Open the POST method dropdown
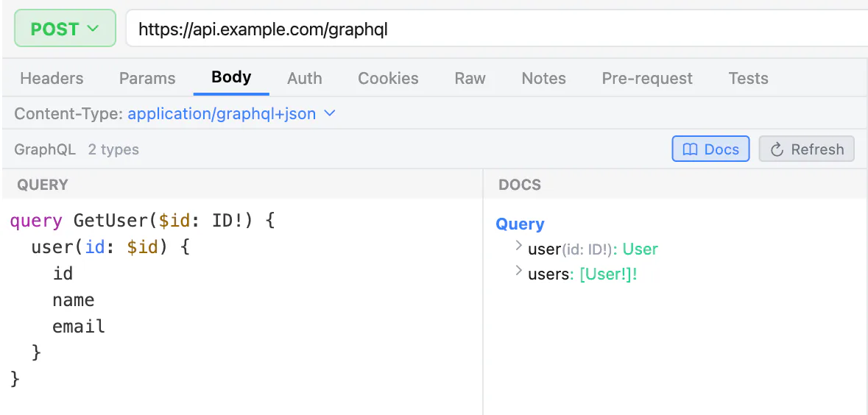This screenshot has height=415, width=868. 65,28
